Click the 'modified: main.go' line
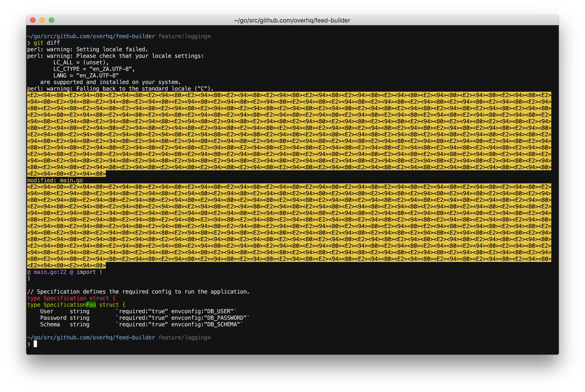The width and height of the screenshot is (585, 392). [55, 180]
